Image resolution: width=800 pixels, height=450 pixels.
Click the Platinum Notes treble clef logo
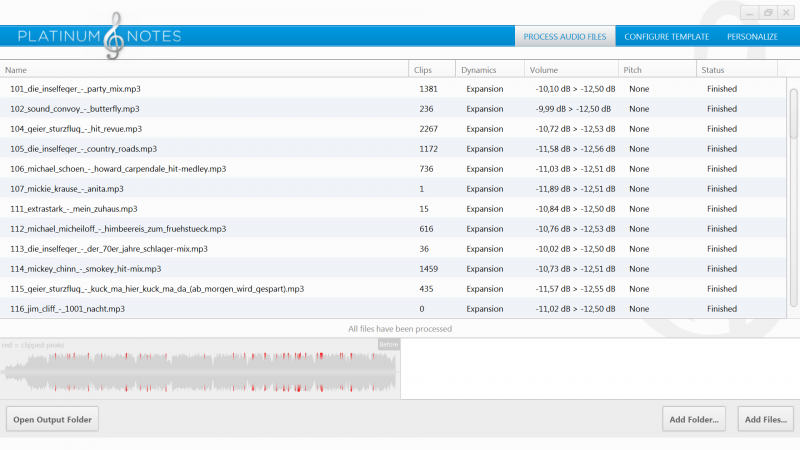pos(114,36)
